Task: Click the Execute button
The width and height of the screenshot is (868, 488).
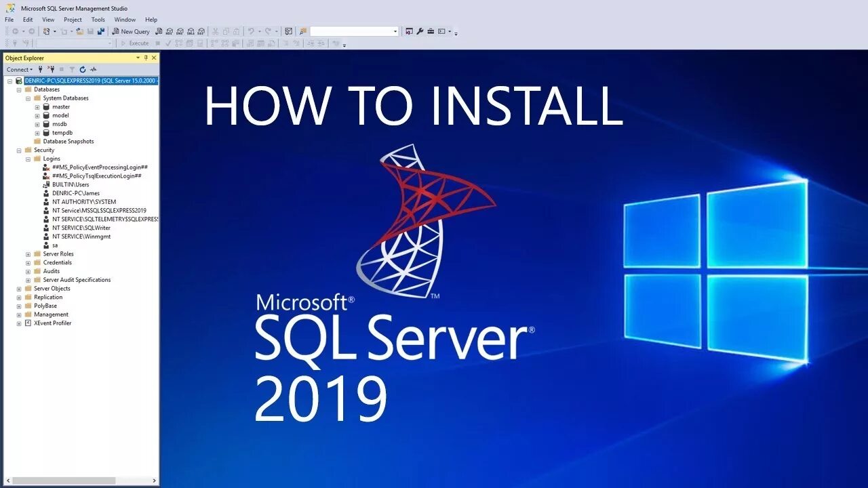Action: [135, 43]
